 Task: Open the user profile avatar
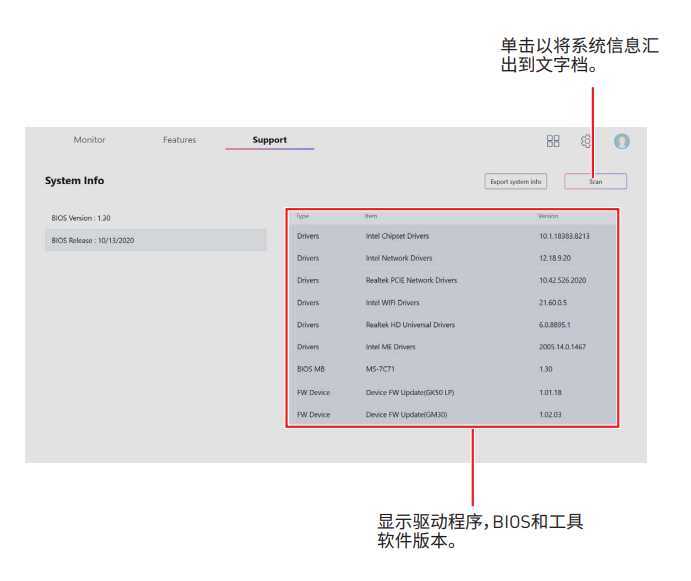click(621, 141)
